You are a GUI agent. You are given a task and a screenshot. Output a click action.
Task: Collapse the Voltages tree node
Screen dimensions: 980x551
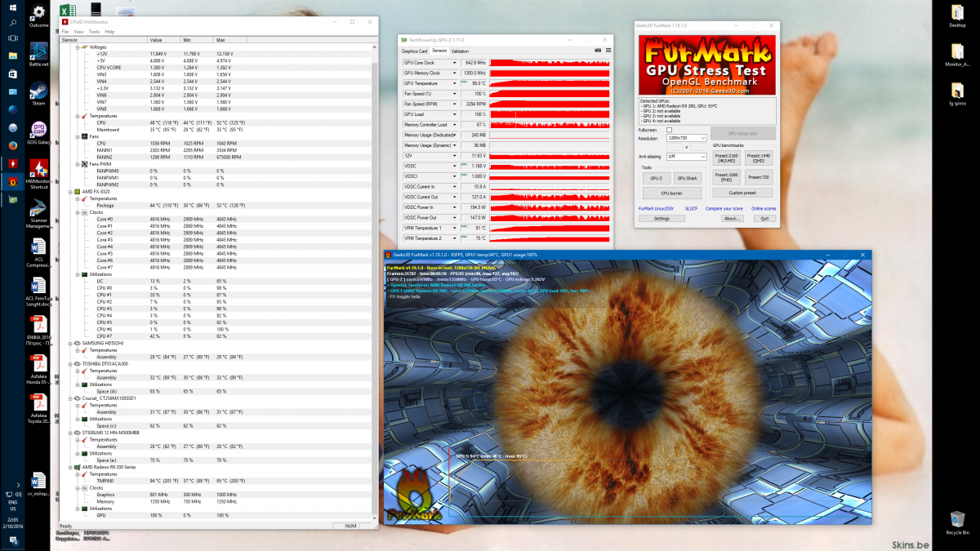click(x=77, y=47)
